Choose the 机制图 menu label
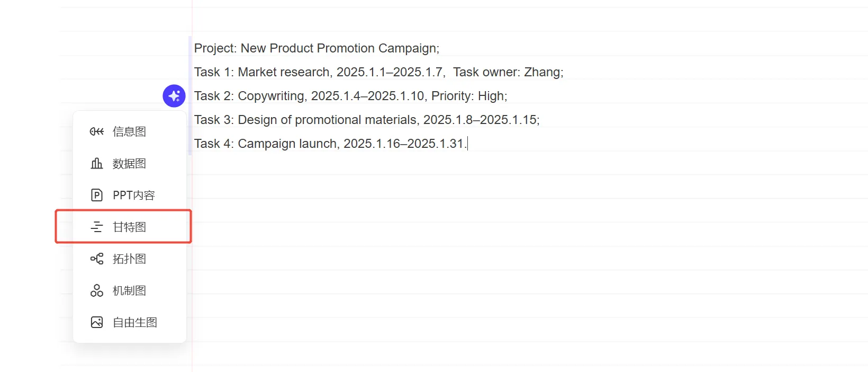Screen dimensions: 868x372 pyautogui.click(x=129, y=290)
